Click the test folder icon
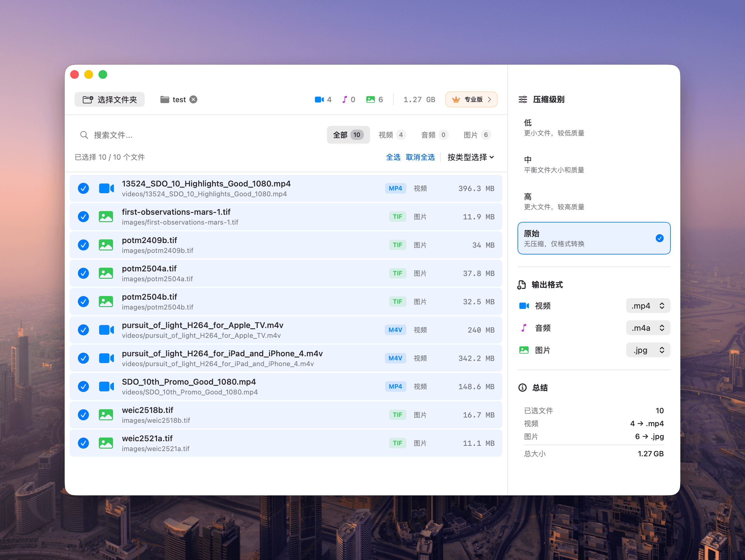The height and width of the screenshot is (560, 745). (x=165, y=100)
